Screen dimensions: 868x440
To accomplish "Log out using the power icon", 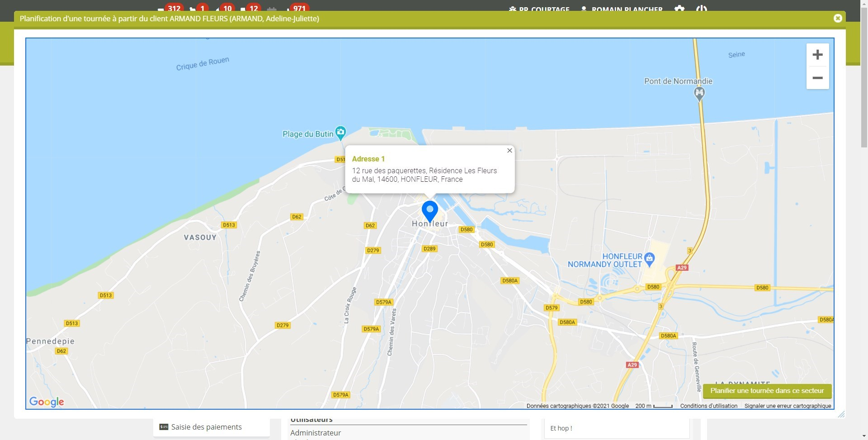I will [701, 9].
